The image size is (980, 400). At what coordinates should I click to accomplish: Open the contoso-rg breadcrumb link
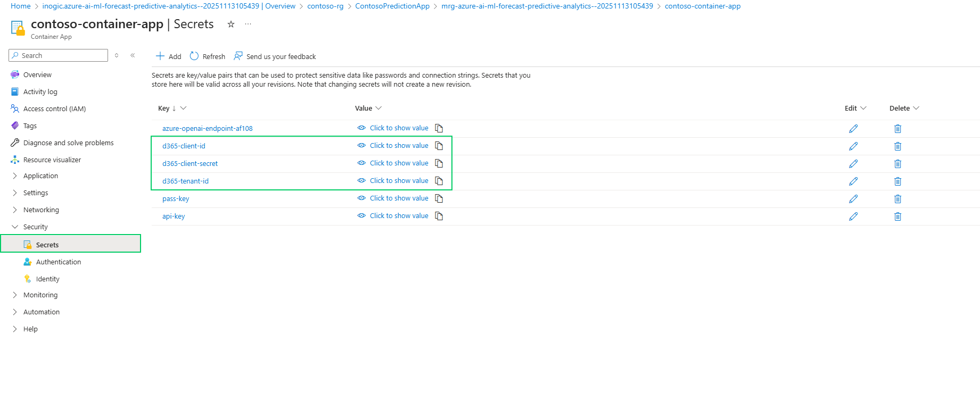[325, 6]
